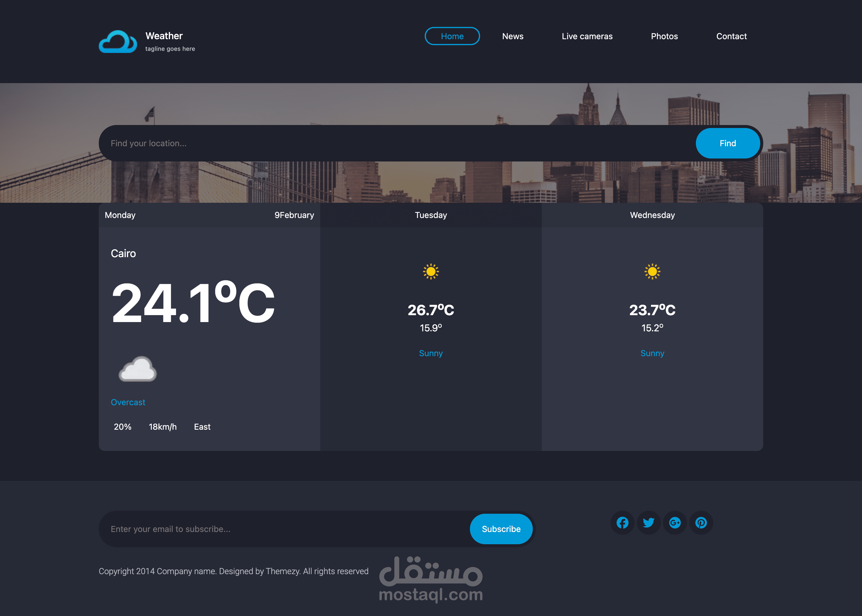The height and width of the screenshot is (616, 862).
Task: Open the Live cameras section
Action: 587,36
